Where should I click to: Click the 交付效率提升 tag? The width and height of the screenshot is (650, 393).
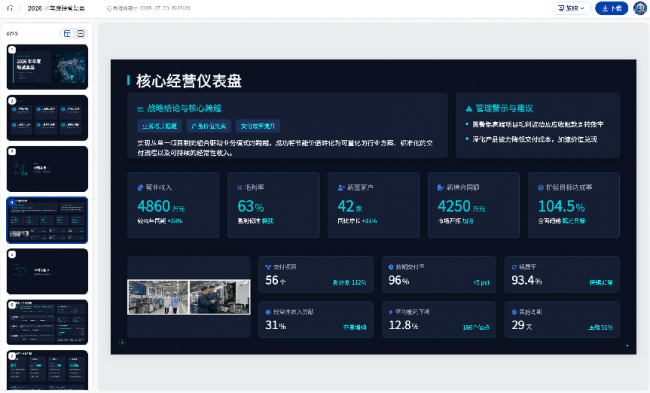click(x=258, y=126)
